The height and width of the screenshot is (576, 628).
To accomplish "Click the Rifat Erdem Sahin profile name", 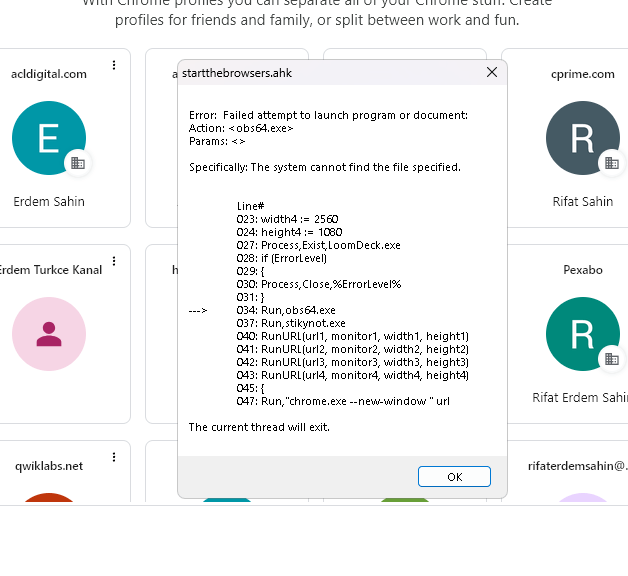I will coord(580,397).
